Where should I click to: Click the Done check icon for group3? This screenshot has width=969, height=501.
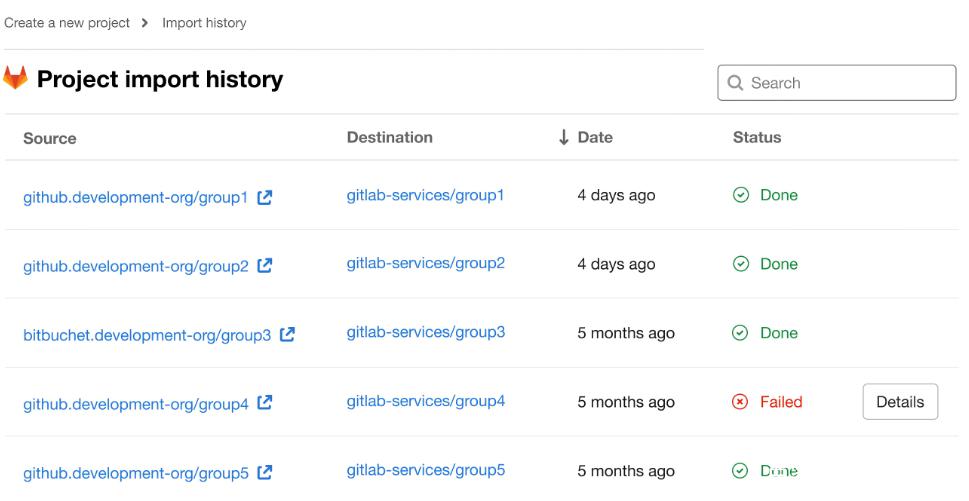point(740,333)
